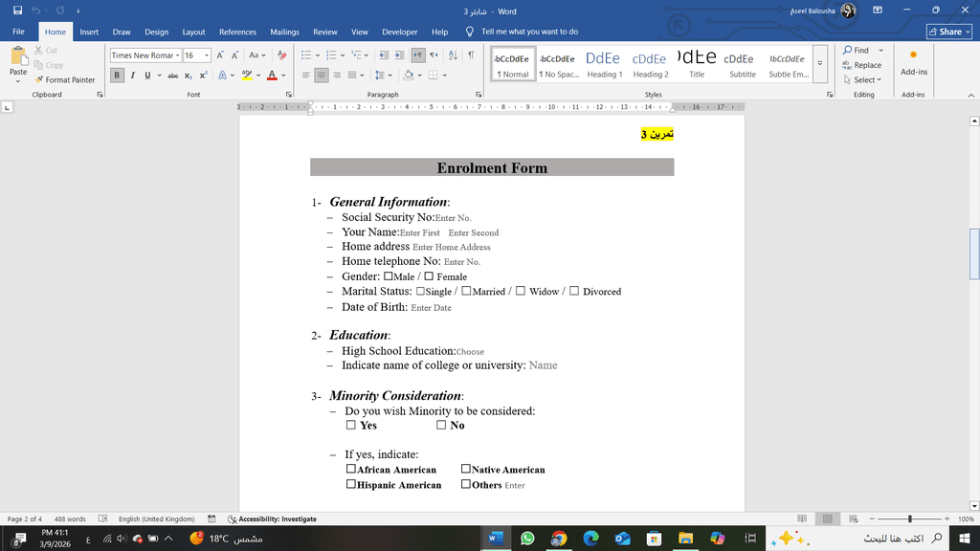Sort the selected paragraphs
The height and width of the screenshot is (551, 980).
453,55
